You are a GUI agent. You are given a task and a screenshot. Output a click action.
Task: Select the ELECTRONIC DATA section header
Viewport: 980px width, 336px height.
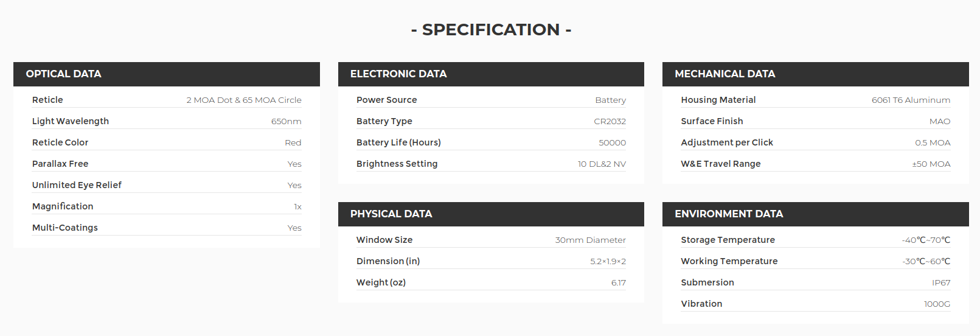tap(491, 74)
